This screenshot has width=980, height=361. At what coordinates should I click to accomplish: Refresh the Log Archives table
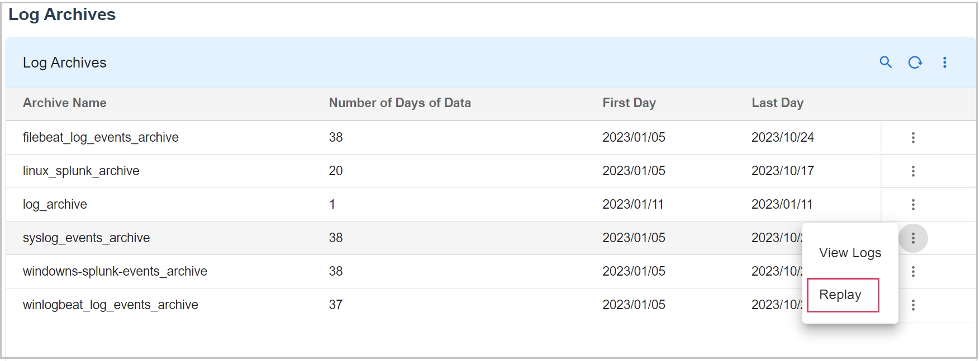pos(915,62)
